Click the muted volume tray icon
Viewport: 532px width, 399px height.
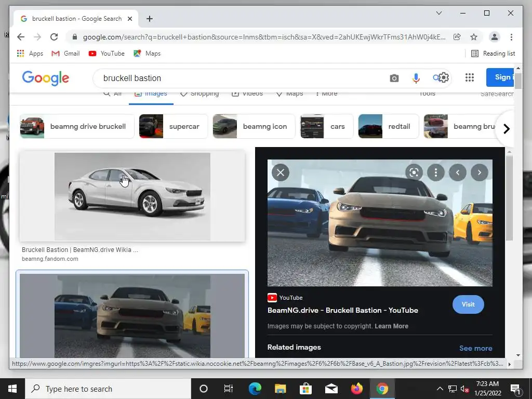pyautogui.click(x=464, y=389)
